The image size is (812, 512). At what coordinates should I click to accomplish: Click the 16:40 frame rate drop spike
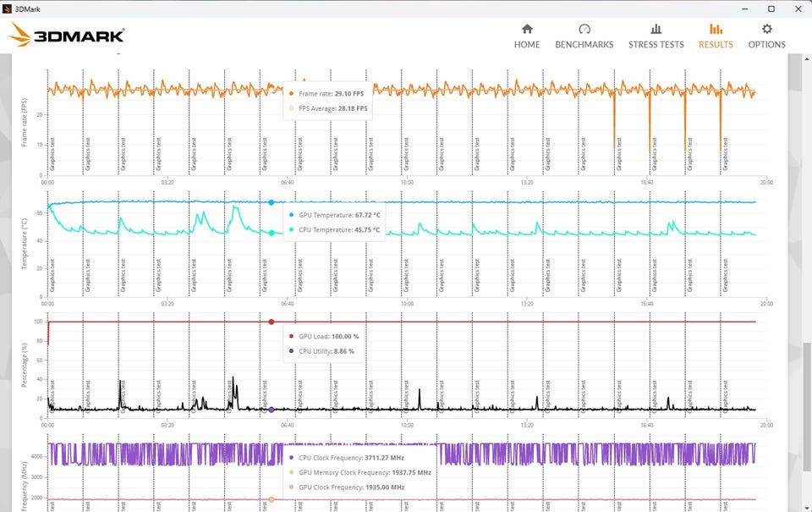(650, 127)
